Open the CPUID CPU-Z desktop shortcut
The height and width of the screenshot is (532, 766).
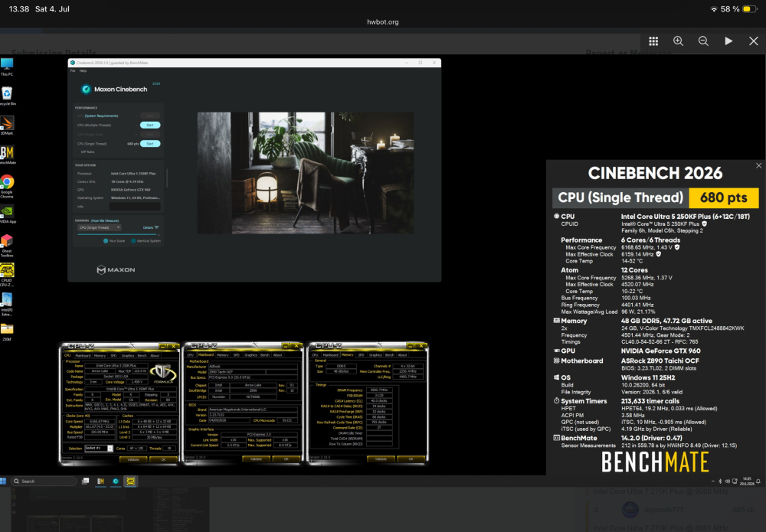pyautogui.click(x=7, y=275)
